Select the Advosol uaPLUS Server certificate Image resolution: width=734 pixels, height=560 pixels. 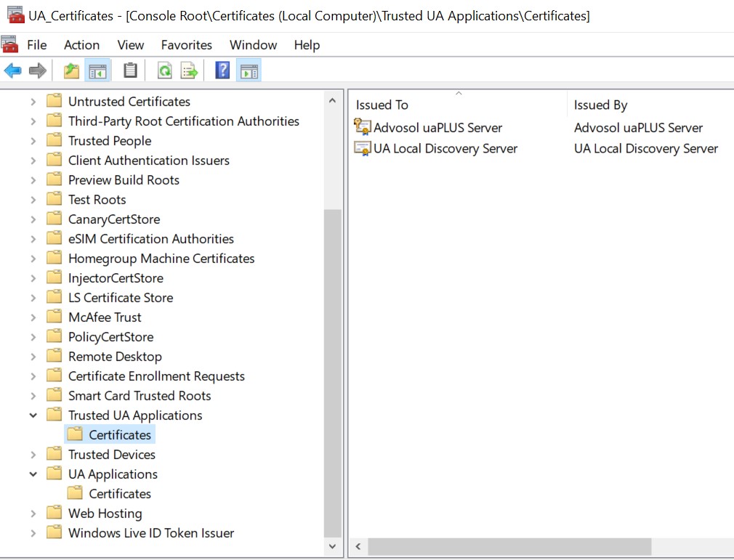coord(437,128)
